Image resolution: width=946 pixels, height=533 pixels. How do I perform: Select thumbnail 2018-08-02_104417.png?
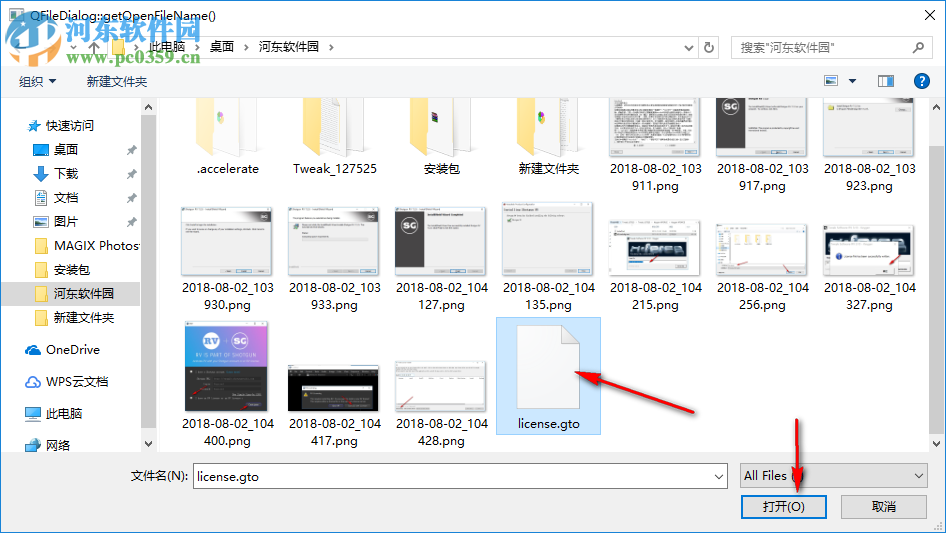point(334,388)
